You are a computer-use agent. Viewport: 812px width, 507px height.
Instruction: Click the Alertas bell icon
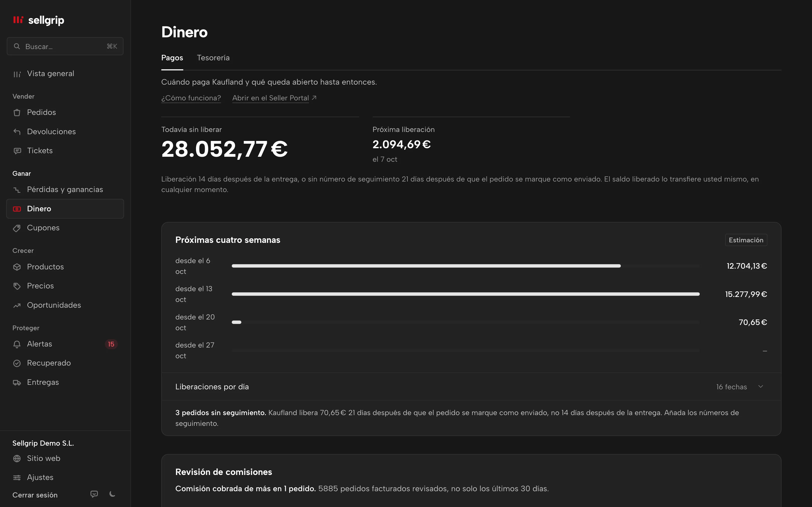(x=17, y=344)
